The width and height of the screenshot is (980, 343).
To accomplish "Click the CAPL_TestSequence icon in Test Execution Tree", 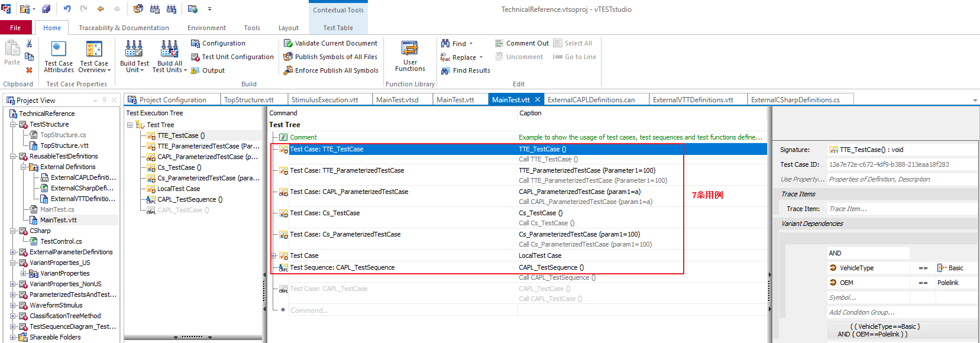I will (x=151, y=199).
